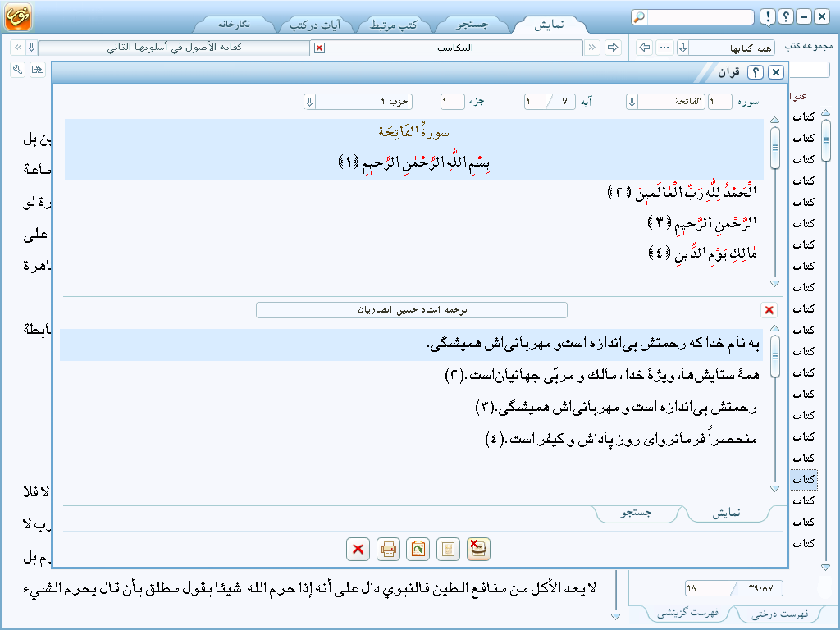Open the حزب ۱ dropdown arrow
The height and width of the screenshot is (630, 840).
[309, 102]
